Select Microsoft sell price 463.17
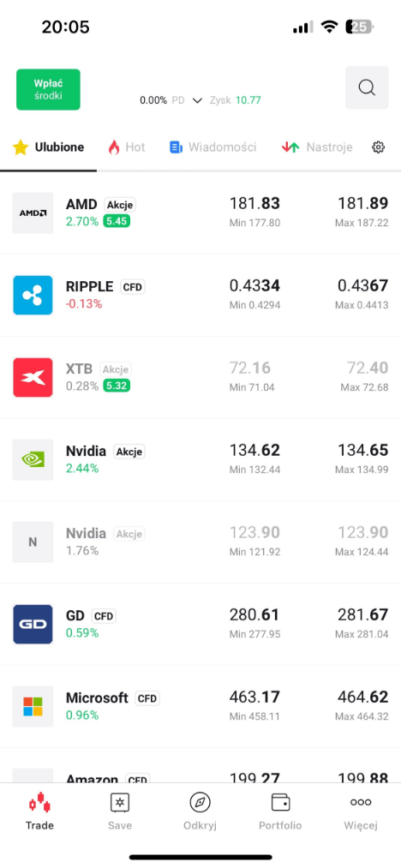Image resolution: width=401 pixels, height=868 pixels. 254,697
